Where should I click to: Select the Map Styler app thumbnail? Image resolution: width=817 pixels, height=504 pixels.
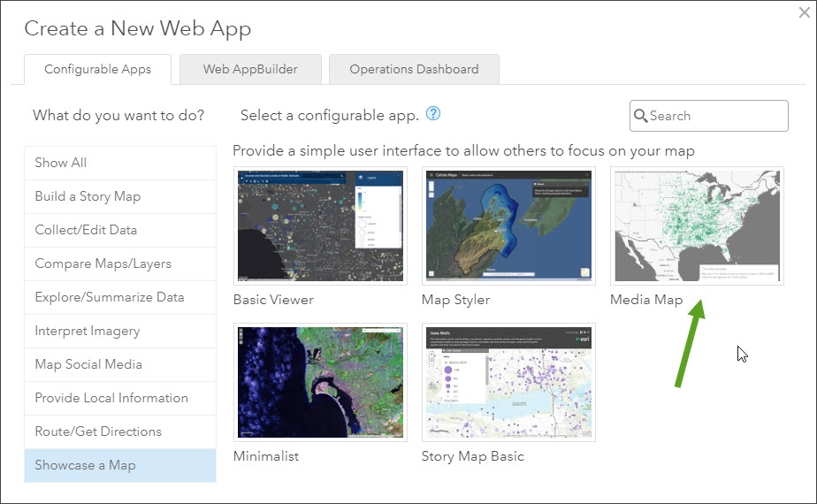[x=508, y=225]
